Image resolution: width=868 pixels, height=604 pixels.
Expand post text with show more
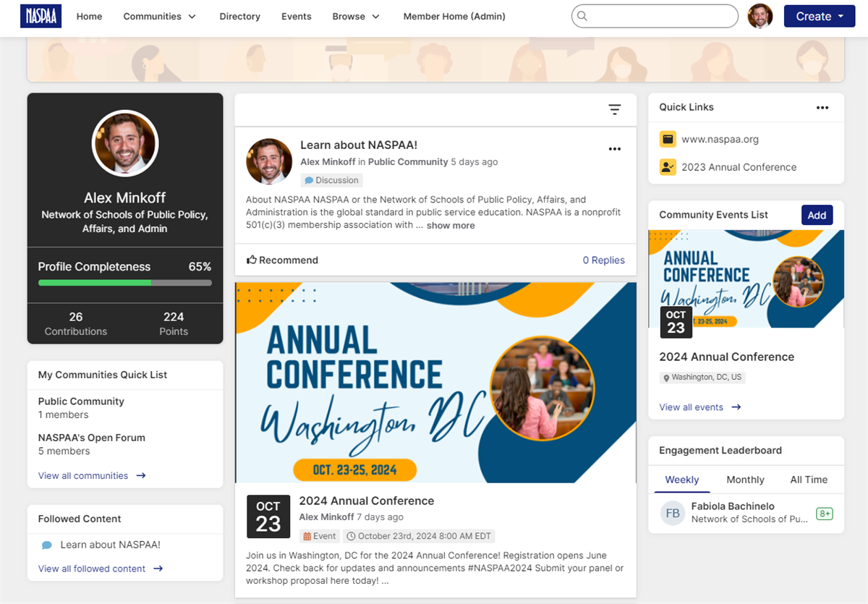coord(451,226)
